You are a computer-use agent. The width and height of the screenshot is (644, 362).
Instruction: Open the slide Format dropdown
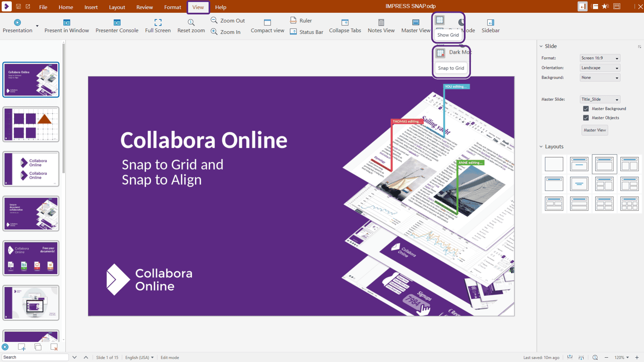(599, 58)
